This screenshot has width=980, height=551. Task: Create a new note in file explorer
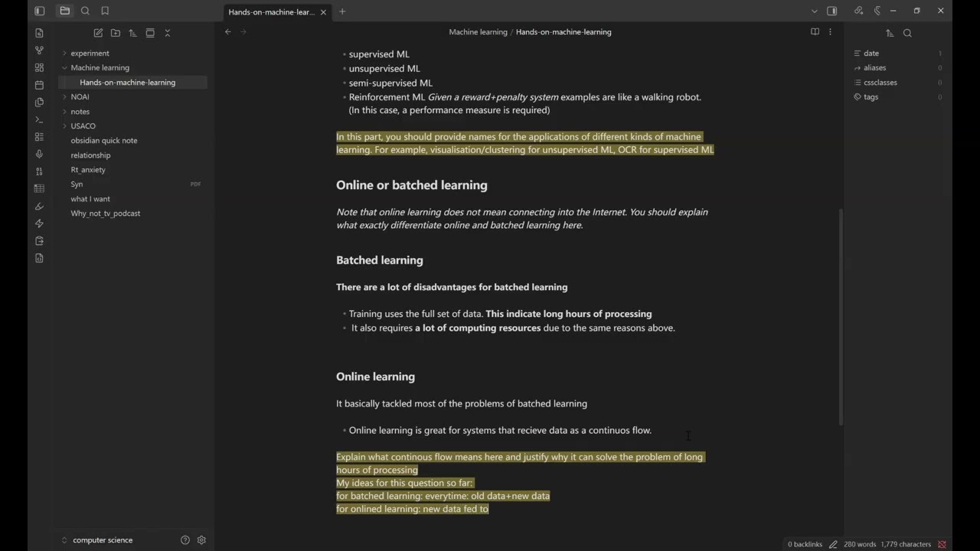[x=98, y=33]
